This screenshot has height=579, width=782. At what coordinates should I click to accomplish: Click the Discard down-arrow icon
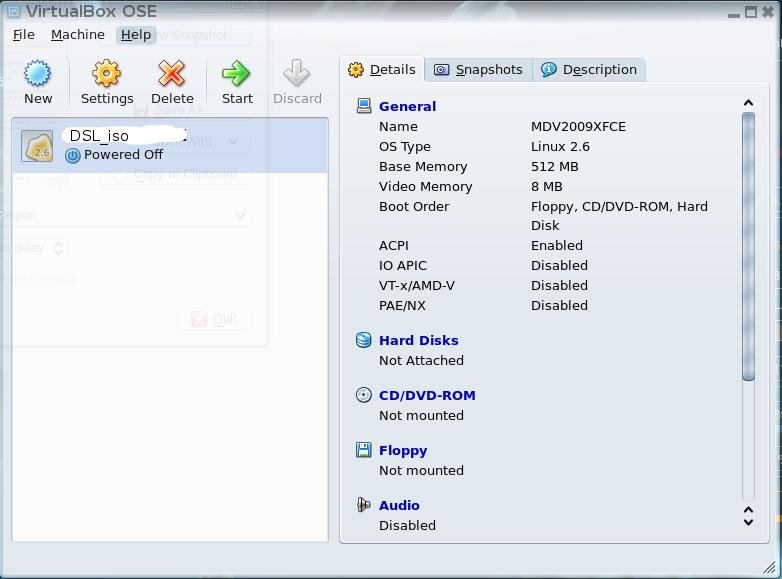[x=297, y=73]
